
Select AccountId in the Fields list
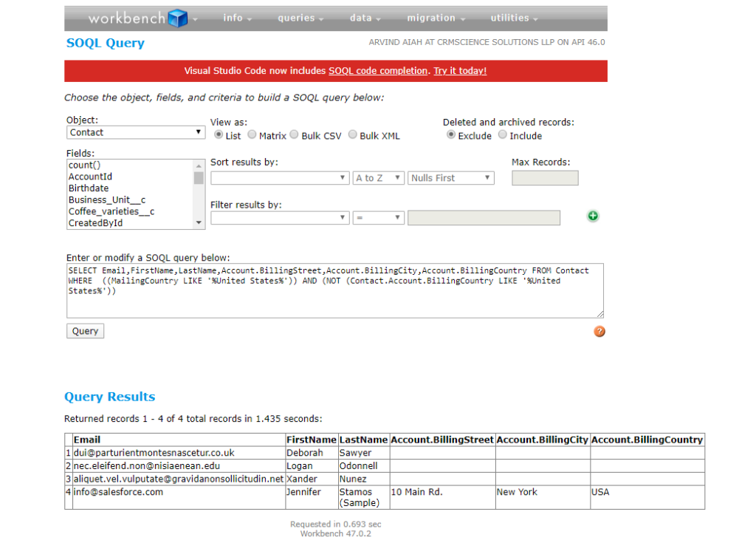pyautogui.click(x=90, y=177)
